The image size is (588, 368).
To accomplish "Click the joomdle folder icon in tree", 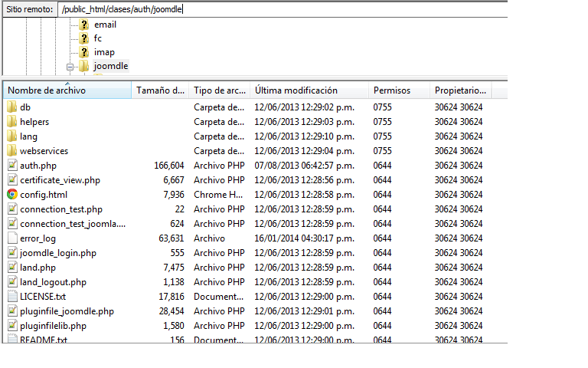I will [84, 66].
